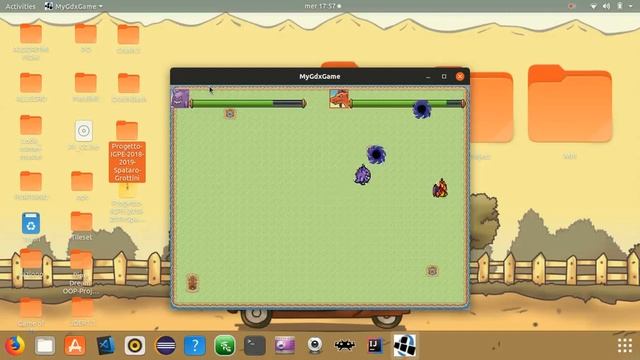Open the Trash icon on the desktop

pyautogui.click(x=31, y=224)
